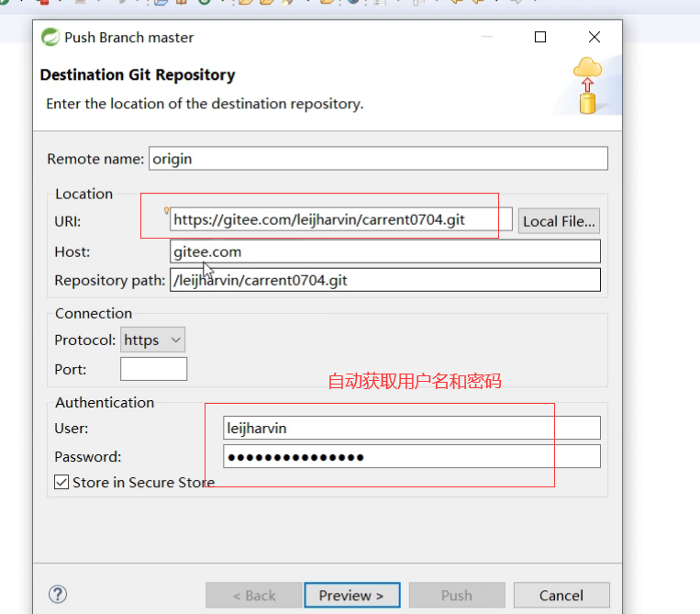Click the Host field showing gitee.com

(x=384, y=251)
